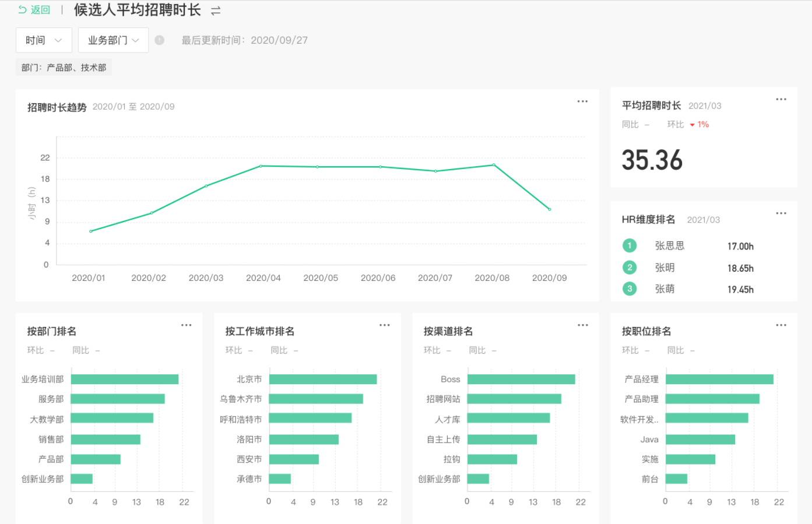
Task: Click the 呼和浩特市 bar
Action: (x=310, y=418)
